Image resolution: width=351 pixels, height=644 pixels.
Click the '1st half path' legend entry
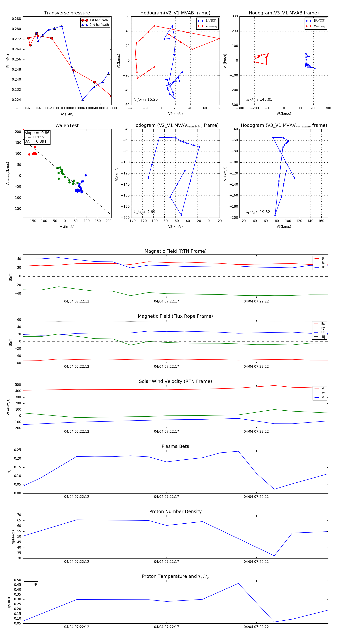[x=95, y=20]
